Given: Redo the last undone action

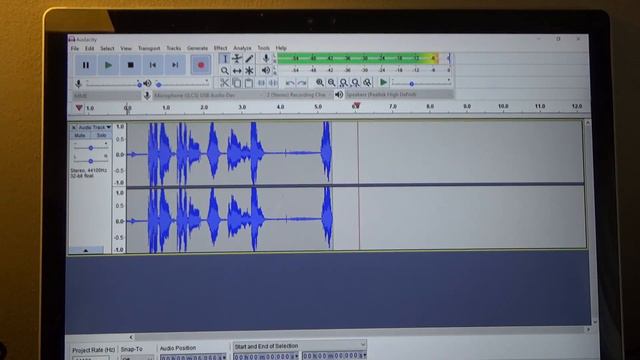Looking at the screenshot, I should (x=302, y=83).
